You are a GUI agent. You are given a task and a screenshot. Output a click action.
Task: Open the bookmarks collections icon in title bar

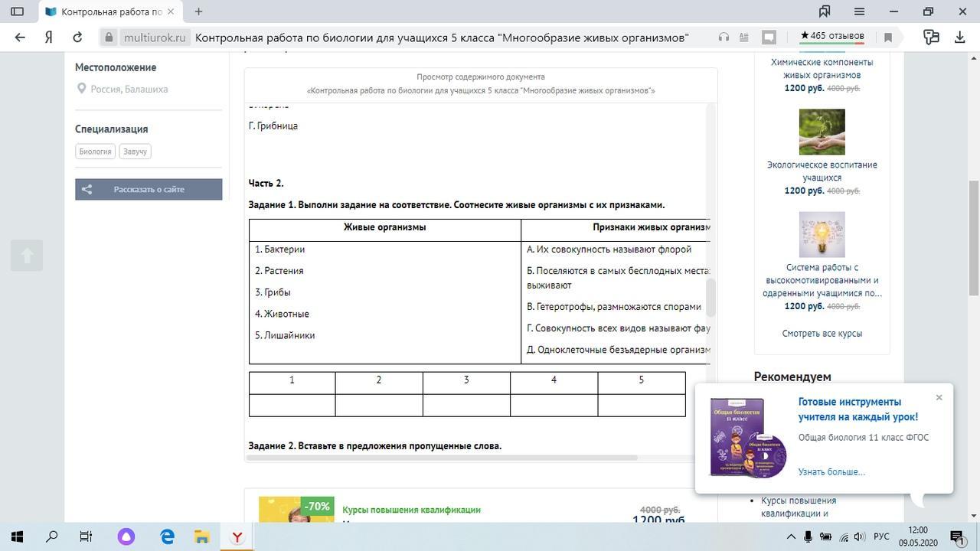click(x=825, y=11)
